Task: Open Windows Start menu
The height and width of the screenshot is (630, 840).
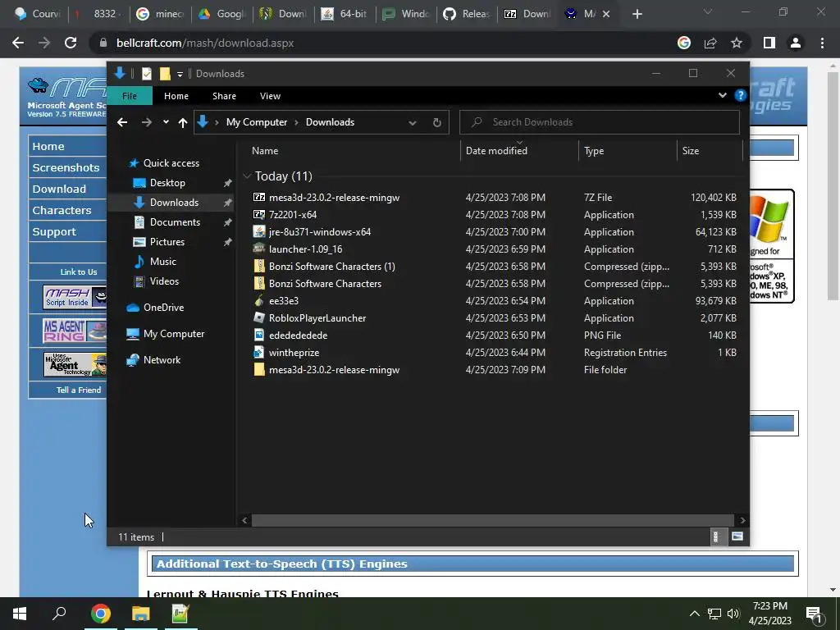Action: click(x=20, y=614)
